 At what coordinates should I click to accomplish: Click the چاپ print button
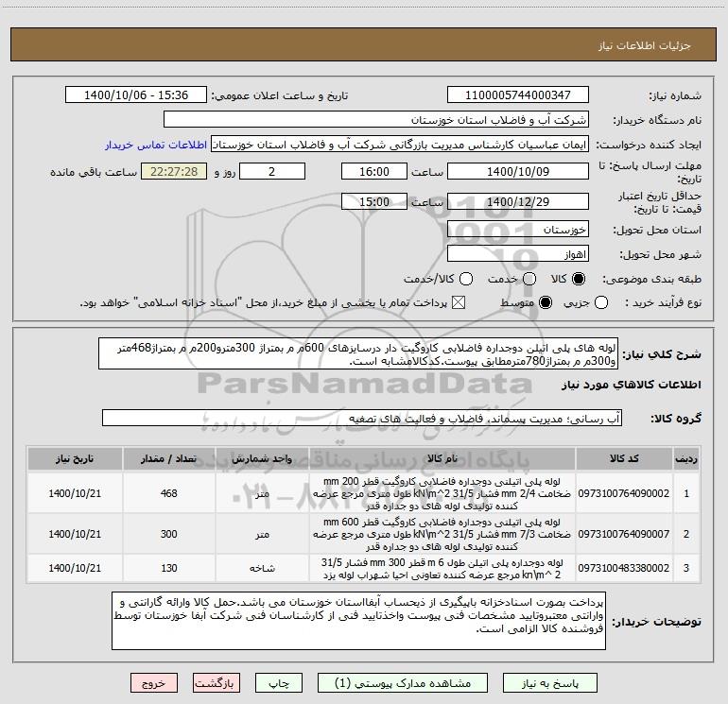click(279, 683)
